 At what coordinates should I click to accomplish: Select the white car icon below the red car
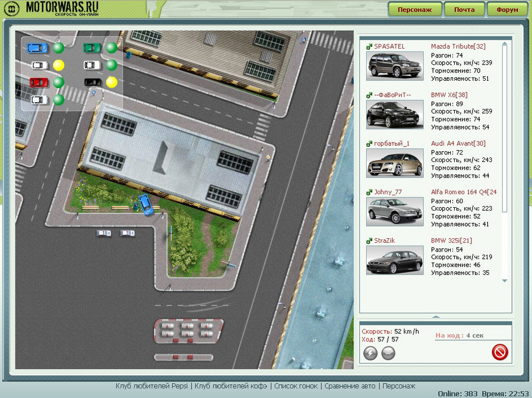(x=39, y=100)
